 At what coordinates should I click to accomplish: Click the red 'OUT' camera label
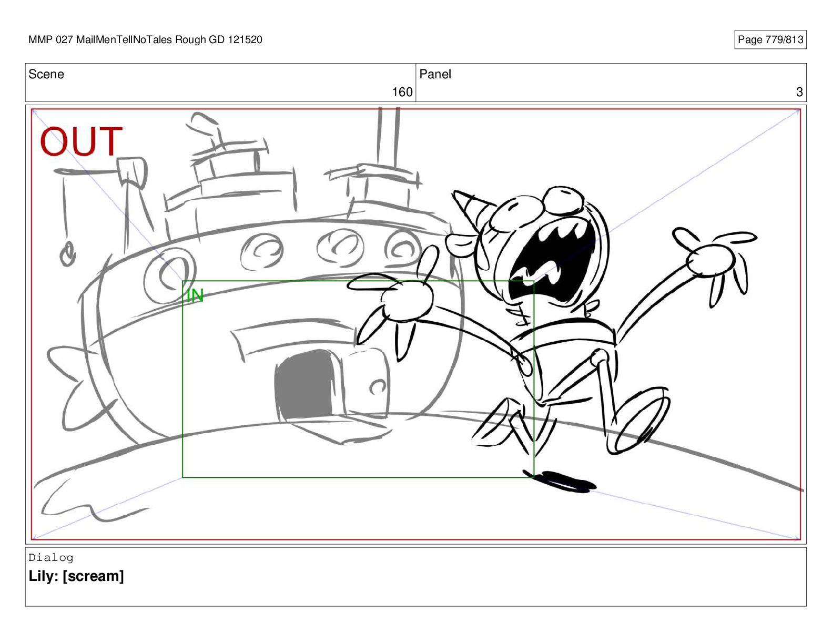(82, 142)
